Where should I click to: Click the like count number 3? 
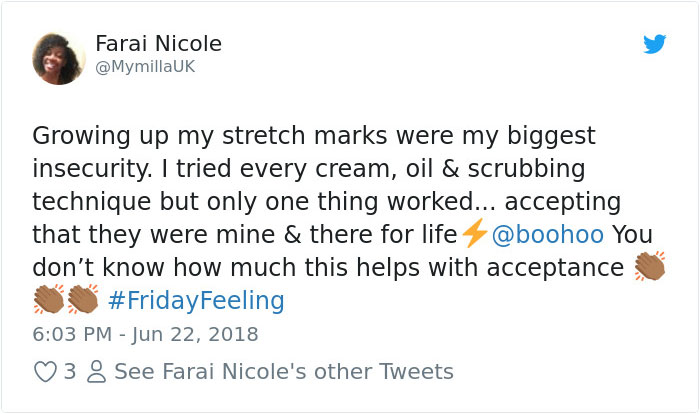(x=70, y=372)
